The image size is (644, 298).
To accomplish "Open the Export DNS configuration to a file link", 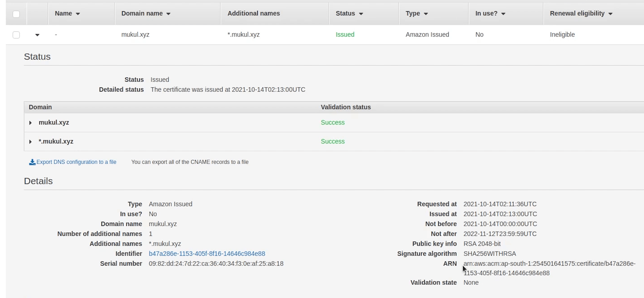I will click(76, 162).
